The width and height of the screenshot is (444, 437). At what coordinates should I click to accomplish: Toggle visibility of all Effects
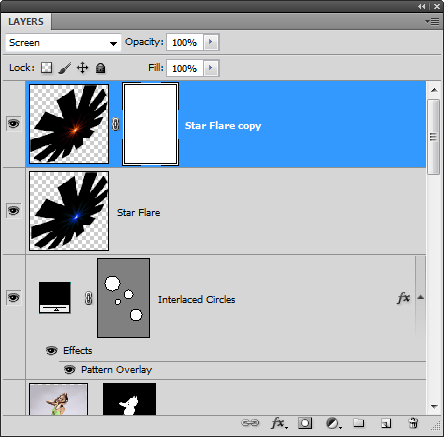pos(51,350)
